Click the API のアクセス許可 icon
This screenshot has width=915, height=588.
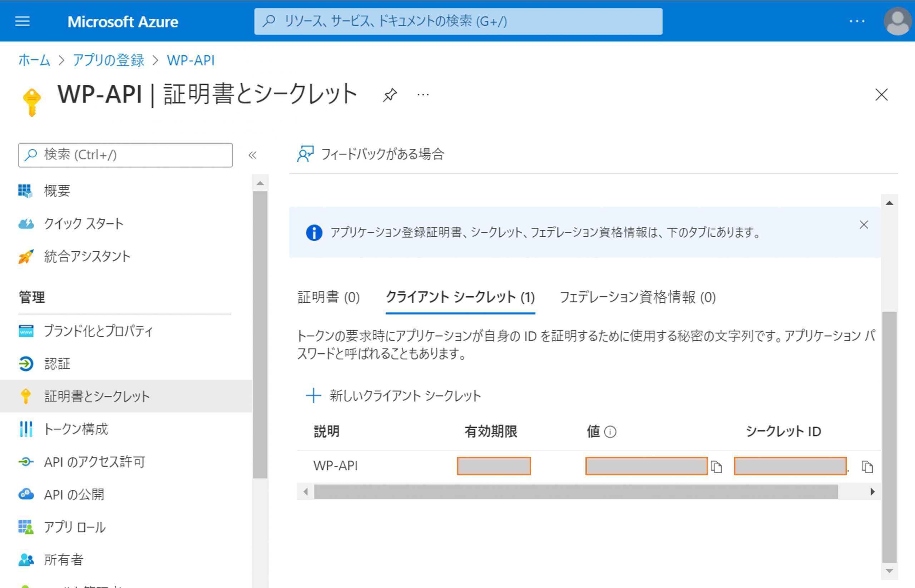[26, 462]
